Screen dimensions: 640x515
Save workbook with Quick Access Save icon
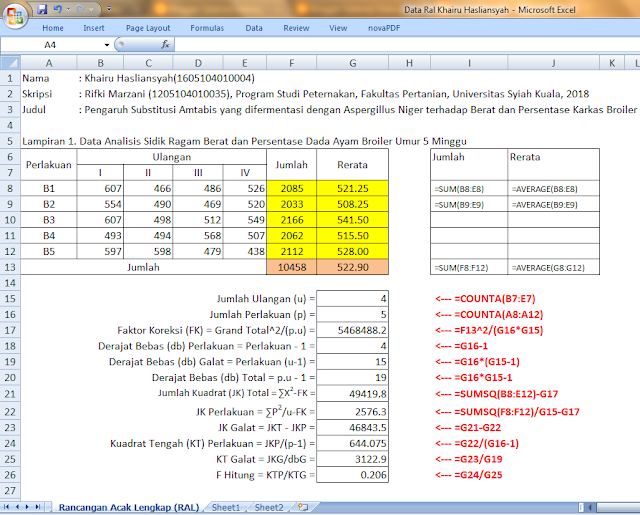point(42,9)
